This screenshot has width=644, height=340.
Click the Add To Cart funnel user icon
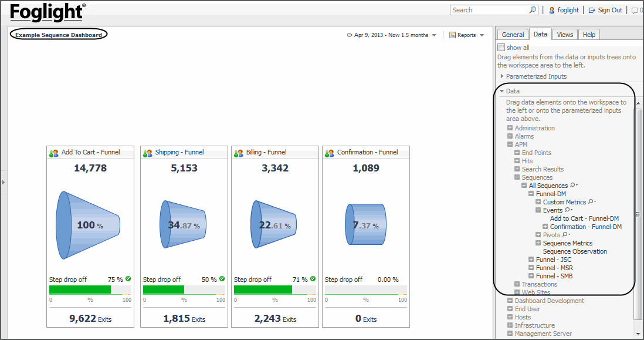54,153
